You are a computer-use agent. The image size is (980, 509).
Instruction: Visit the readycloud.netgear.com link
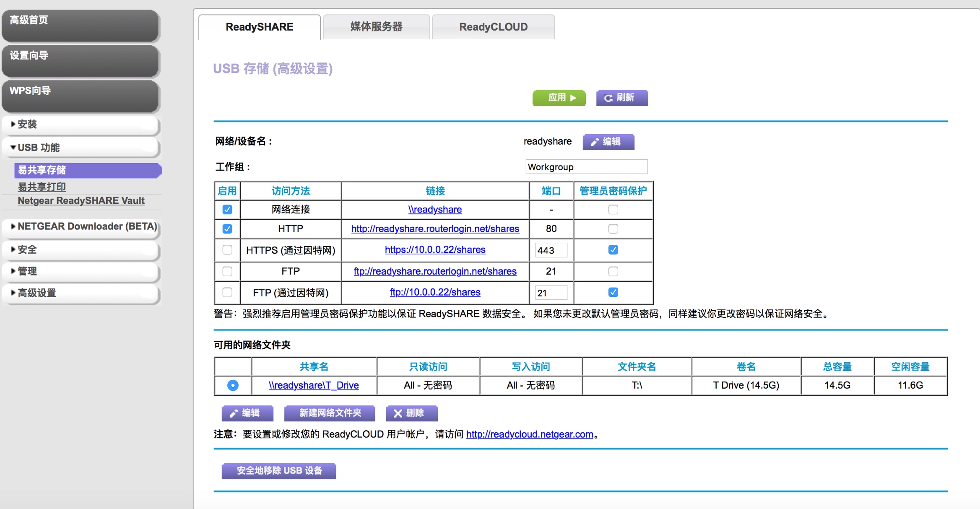(x=530, y=434)
